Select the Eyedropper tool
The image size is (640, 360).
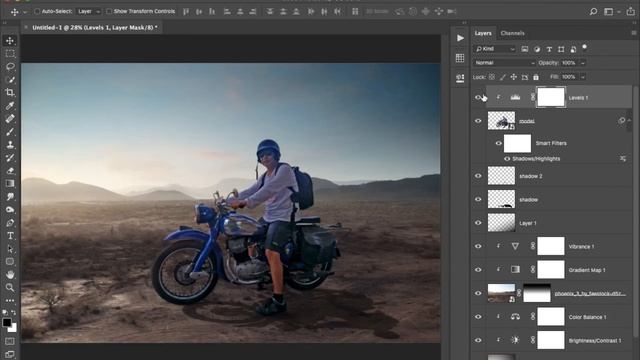click(10, 106)
